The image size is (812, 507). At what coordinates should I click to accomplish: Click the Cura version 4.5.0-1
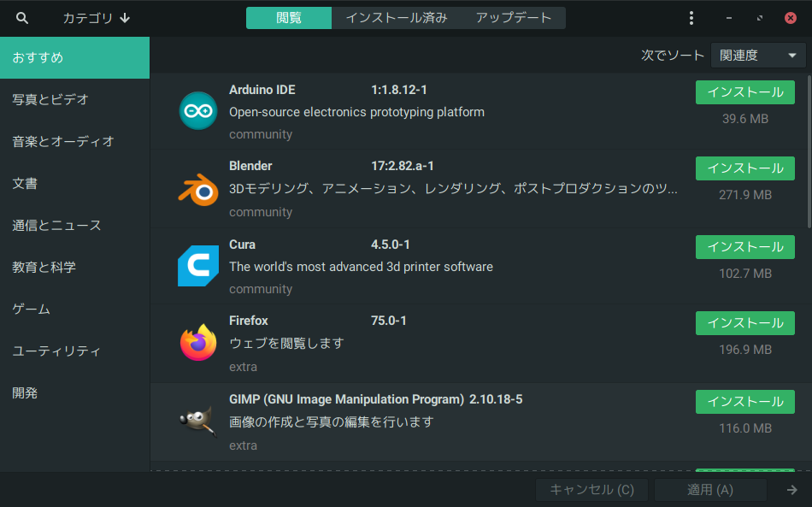pyautogui.click(x=390, y=245)
